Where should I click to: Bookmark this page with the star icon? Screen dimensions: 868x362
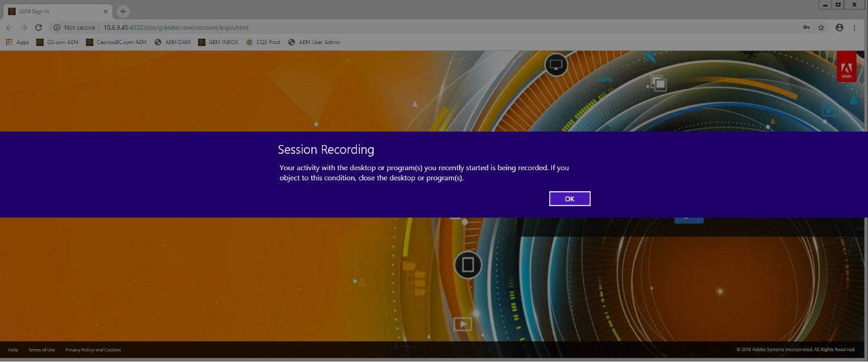pos(821,28)
